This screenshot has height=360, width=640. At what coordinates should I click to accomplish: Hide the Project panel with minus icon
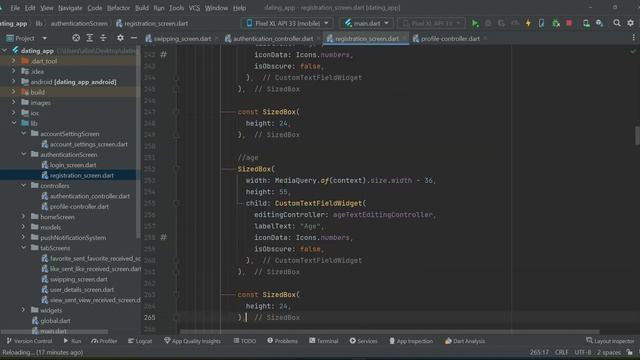[134, 38]
